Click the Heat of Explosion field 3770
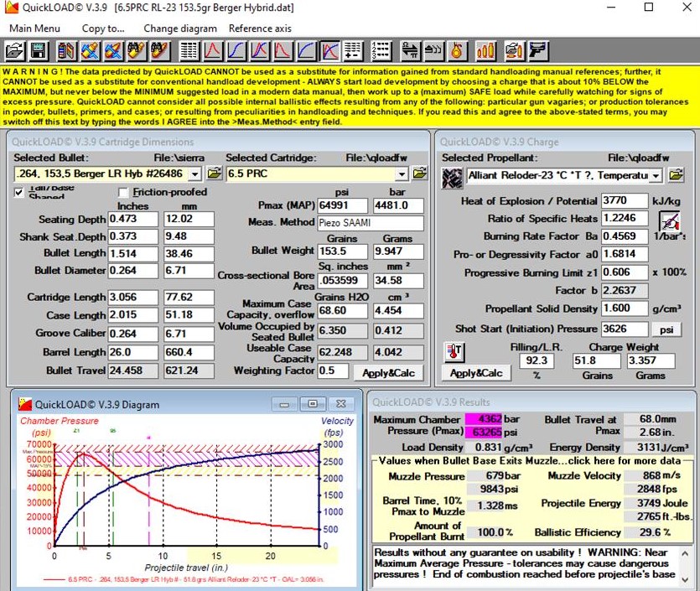 coord(625,200)
